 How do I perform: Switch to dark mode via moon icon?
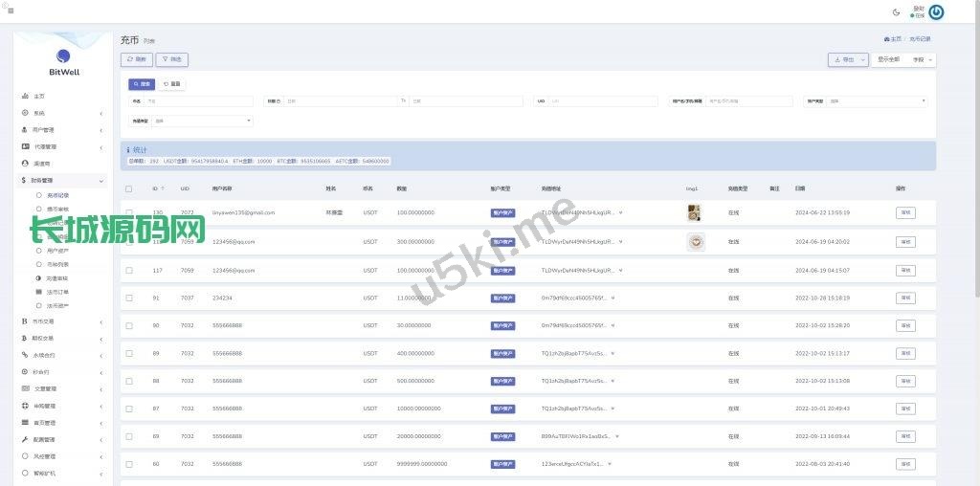pyautogui.click(x=896, y=12)
